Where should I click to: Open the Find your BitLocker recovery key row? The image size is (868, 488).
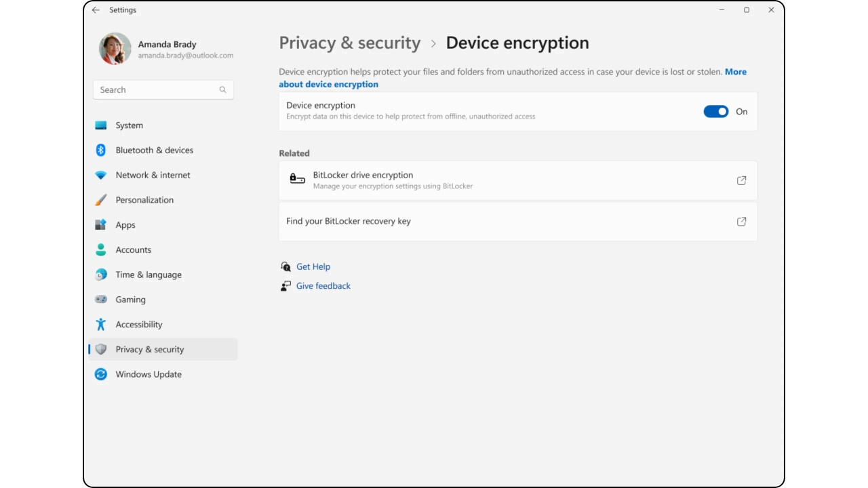[517, 222]
